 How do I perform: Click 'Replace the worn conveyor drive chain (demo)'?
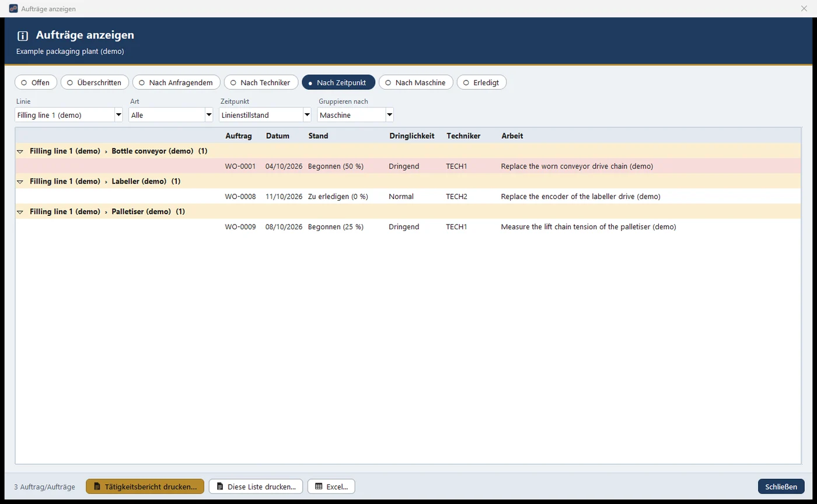point(577,166)
